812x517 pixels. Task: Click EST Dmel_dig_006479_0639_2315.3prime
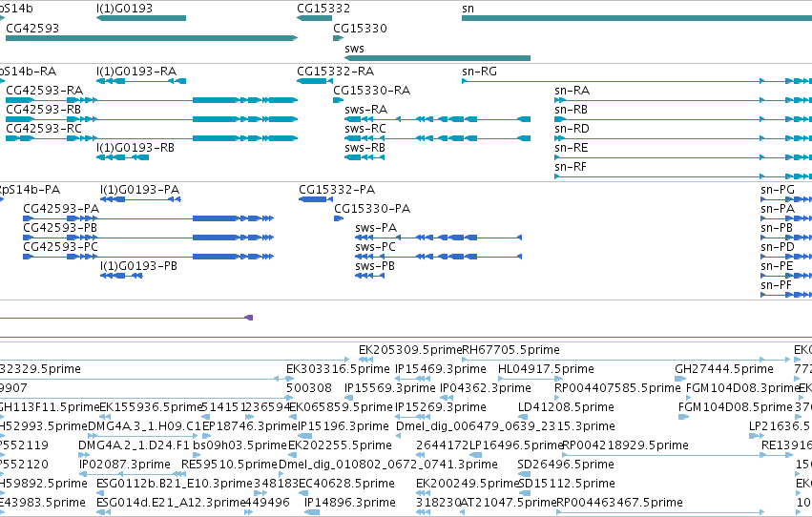tap(506, 426)
